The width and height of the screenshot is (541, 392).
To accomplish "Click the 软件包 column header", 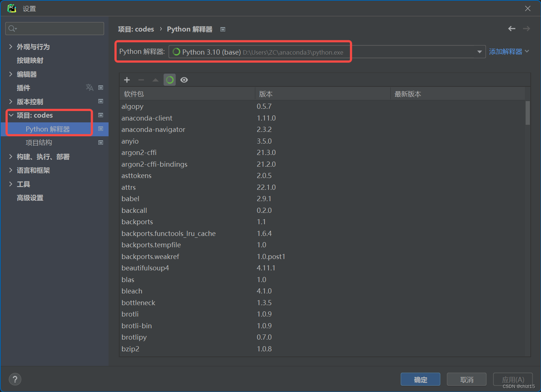I will coord(187,94).
